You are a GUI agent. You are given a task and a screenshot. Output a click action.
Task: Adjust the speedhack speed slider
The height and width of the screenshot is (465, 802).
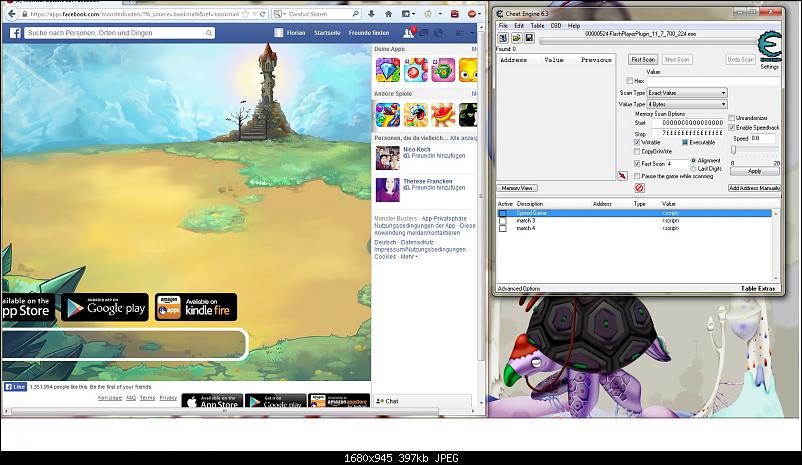tap(733, 149)
